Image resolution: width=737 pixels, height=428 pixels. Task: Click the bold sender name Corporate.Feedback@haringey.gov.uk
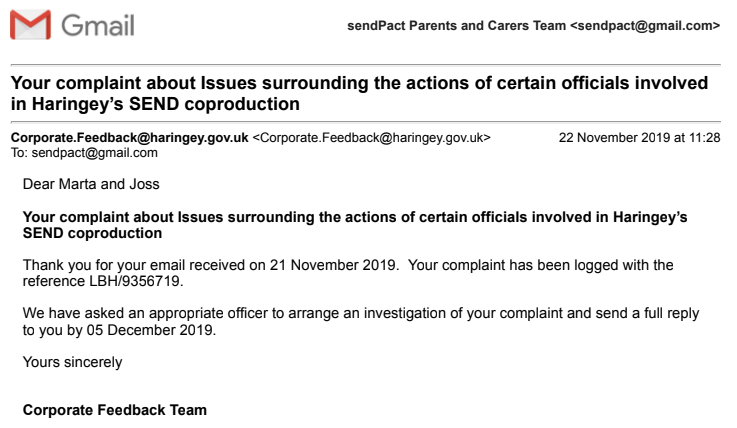tap(129, 138)
